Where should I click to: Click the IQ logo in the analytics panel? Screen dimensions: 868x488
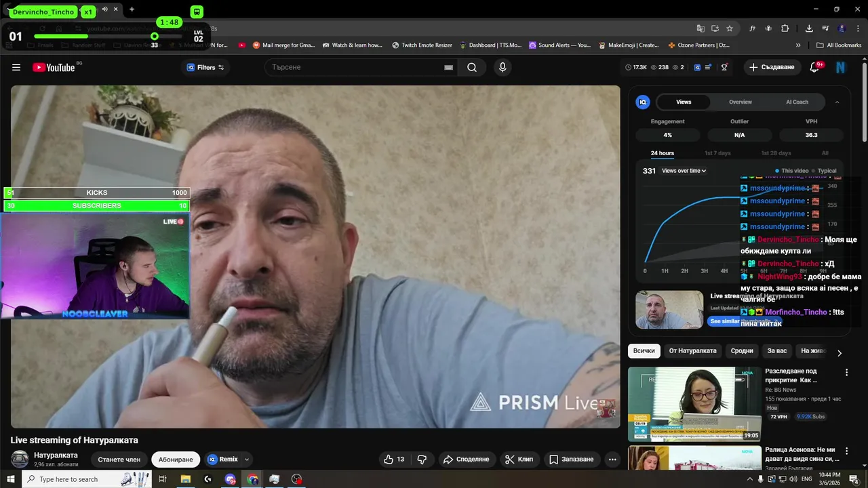coord(643,102)
